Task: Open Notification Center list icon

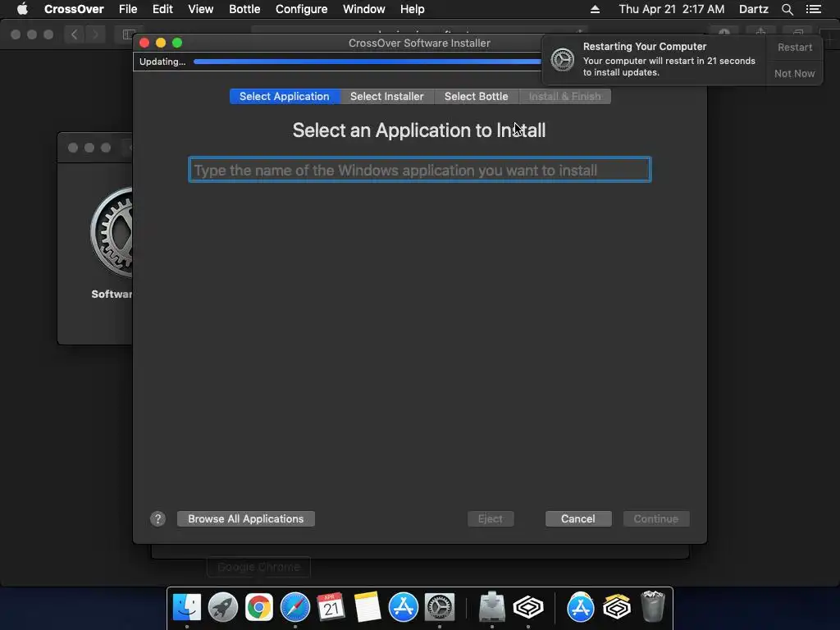Action: coord(813,9)
